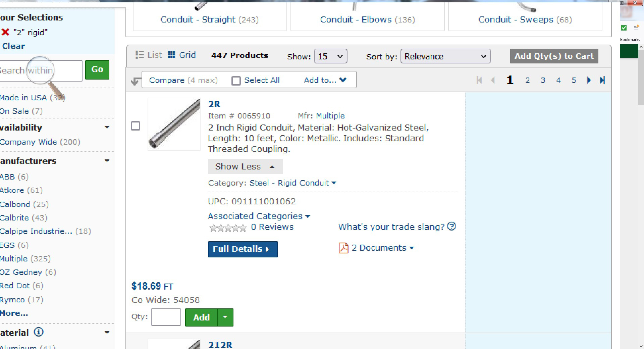Remove the "2" rigid" selection with red X
The image size is (644, 349).
(x=5, y=32)
